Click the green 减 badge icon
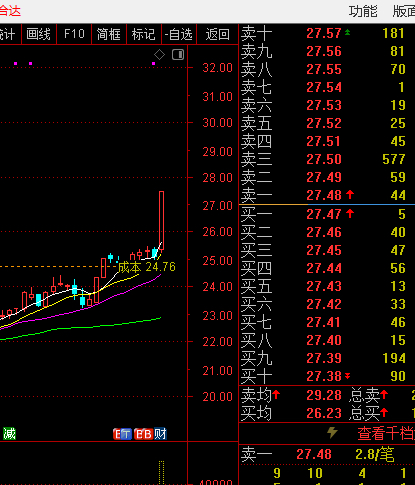 pyautogui.click(x=9, y=434)
